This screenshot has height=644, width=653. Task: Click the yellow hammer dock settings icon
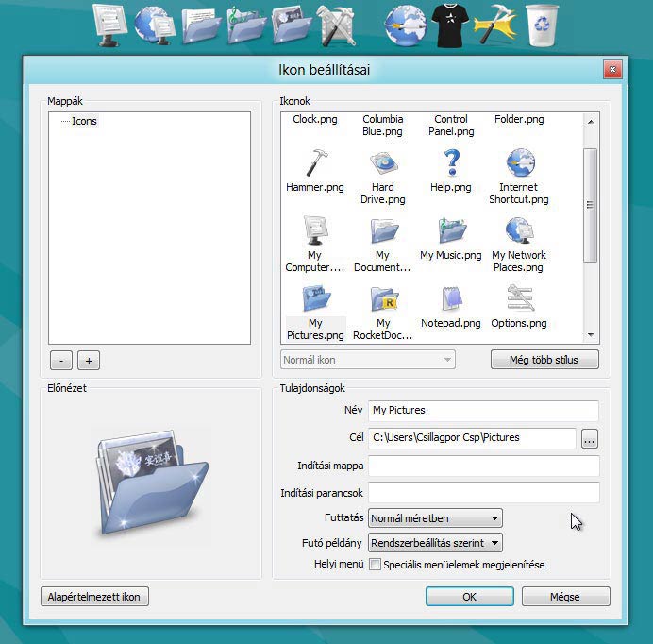click(495, 25)
